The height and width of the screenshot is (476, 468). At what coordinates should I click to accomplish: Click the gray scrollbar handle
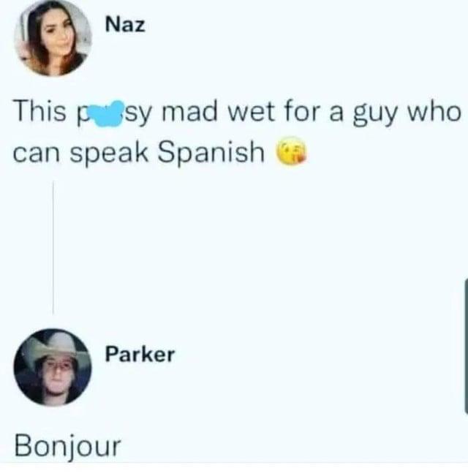coord(466,346)
